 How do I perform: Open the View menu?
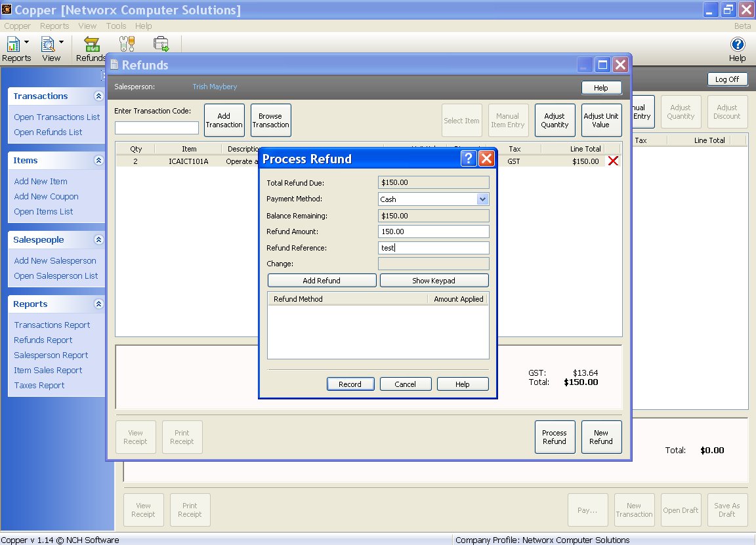click(x=87, y=26)
